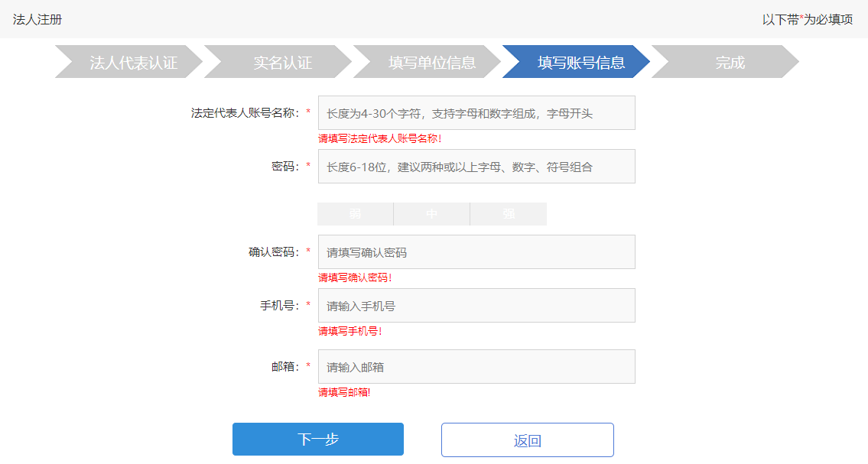This screenshot has height=464, width=868.
Task: Click the 法定代表人账号名称 input field
Action: pos(476,112)
